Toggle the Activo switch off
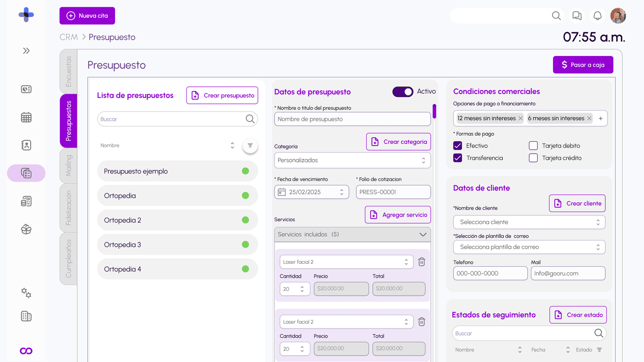Viewport: 644px width, 362px height. pos(402,92)
